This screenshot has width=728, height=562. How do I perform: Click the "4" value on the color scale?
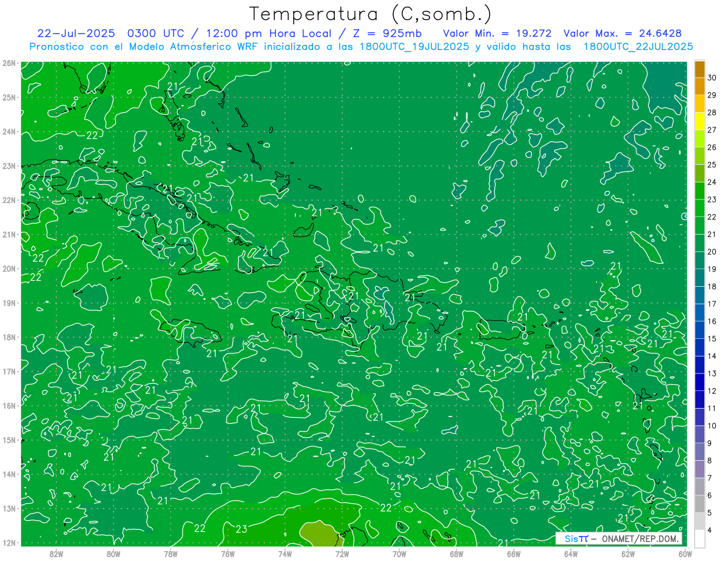[x=710, y=530]
